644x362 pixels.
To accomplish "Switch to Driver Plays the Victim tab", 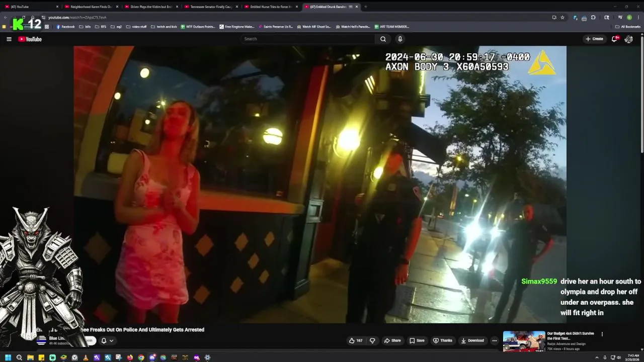I will pyautogui.click(x=151, y=7).
